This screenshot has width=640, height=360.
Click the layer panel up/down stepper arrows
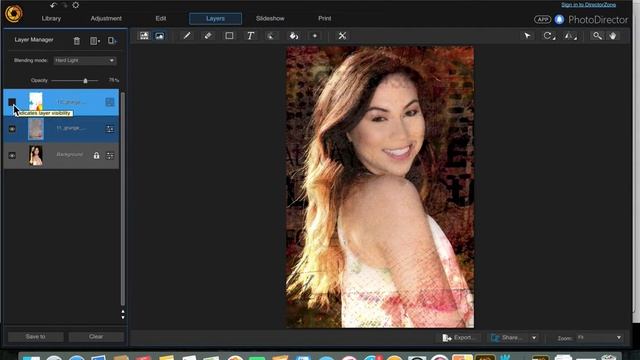[x=123, y=314]
